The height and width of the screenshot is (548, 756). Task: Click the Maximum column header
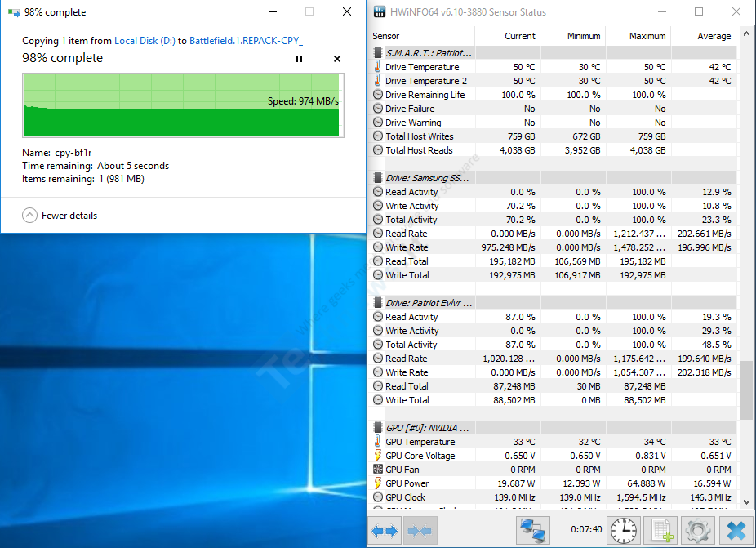coord(638,36)
